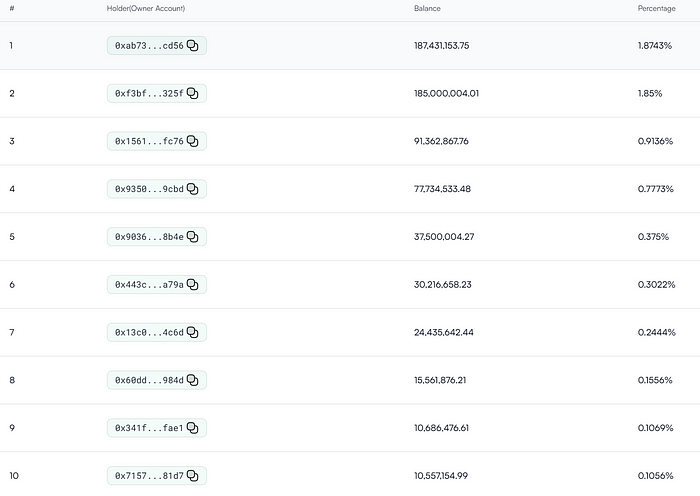Copy holder address 0xf3bf...325f
The width and height of the screenshot is (700, 496).
[194, 94]
